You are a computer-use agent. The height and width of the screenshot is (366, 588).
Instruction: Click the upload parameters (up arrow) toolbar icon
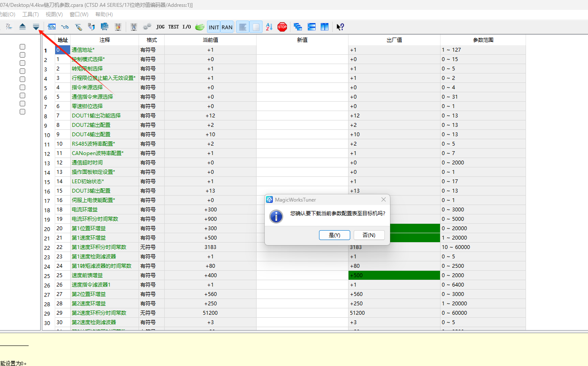23,27
